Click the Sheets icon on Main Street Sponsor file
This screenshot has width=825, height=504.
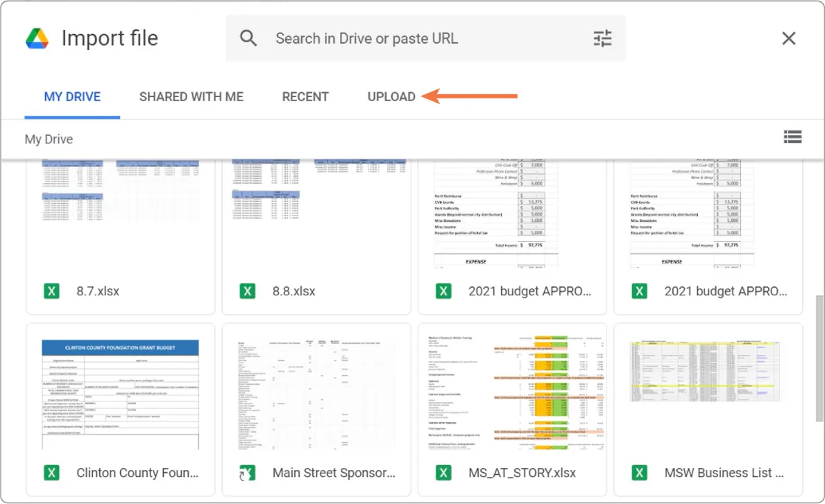247,472
